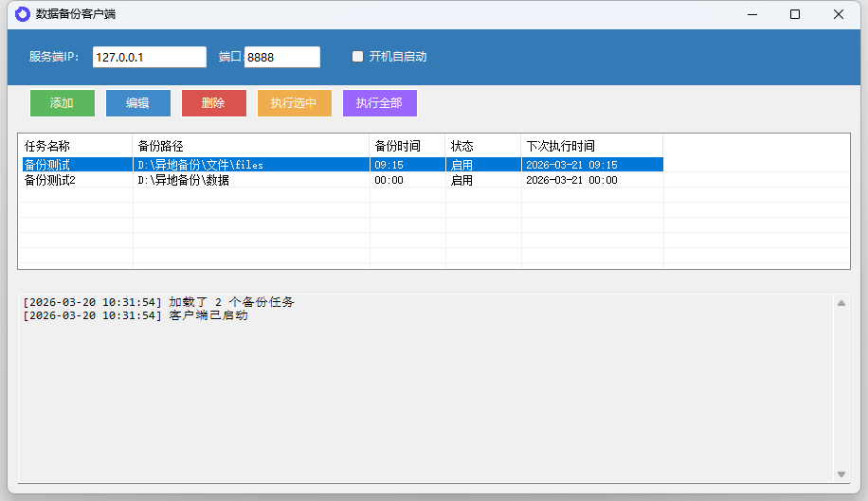Click the log scrollbar up arrow
Viewport: 868px width, 501px height.
[x=841, y=303]
